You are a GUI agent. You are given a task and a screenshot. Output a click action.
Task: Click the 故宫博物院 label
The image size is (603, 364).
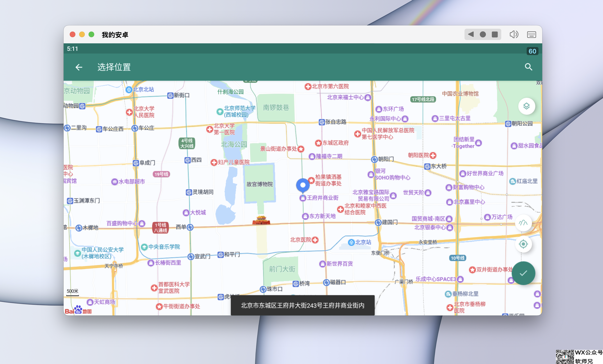pos(259,184)
